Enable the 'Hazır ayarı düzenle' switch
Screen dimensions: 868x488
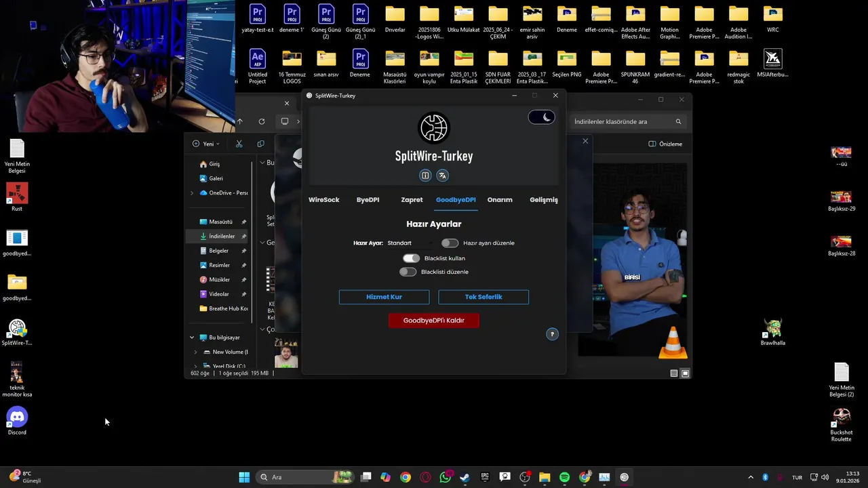(450, 243)
